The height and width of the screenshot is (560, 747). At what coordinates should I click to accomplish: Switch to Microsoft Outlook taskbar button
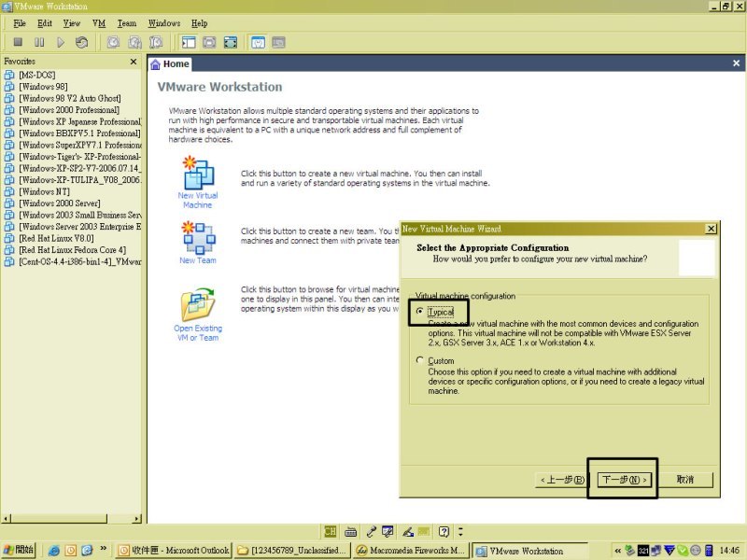pyautogui.click(x=174, y=551)
